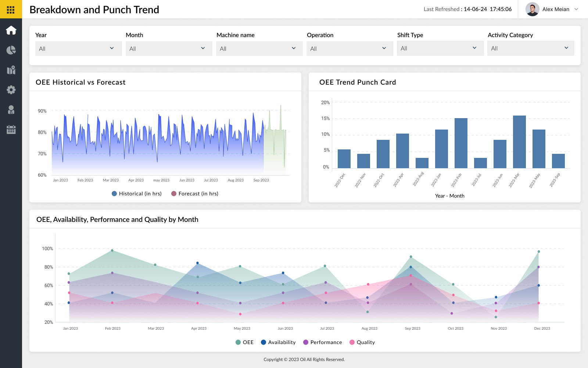This screenshot has width=588, height=368.
Task: Click the 2023-Mar bar in Punch Card
Action: pos(519,142)
